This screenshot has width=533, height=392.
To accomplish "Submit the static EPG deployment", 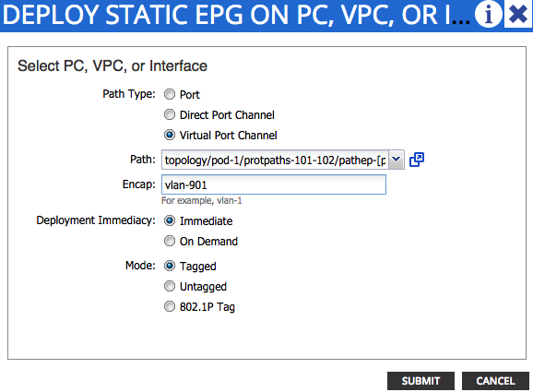I will pos(420,381).
